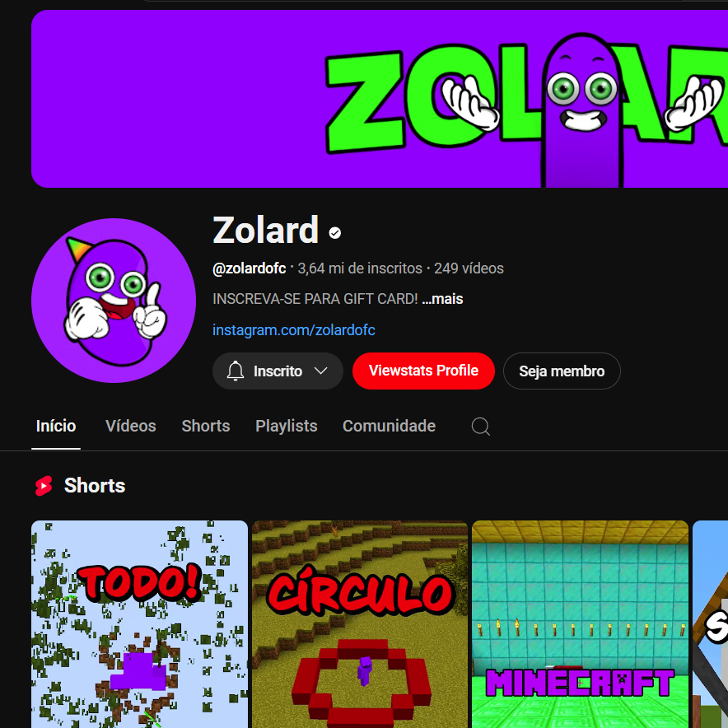The image size is (728, 728).
Task: Open the instagram.com/zolardofc link
Action: (x=294, y=330)
